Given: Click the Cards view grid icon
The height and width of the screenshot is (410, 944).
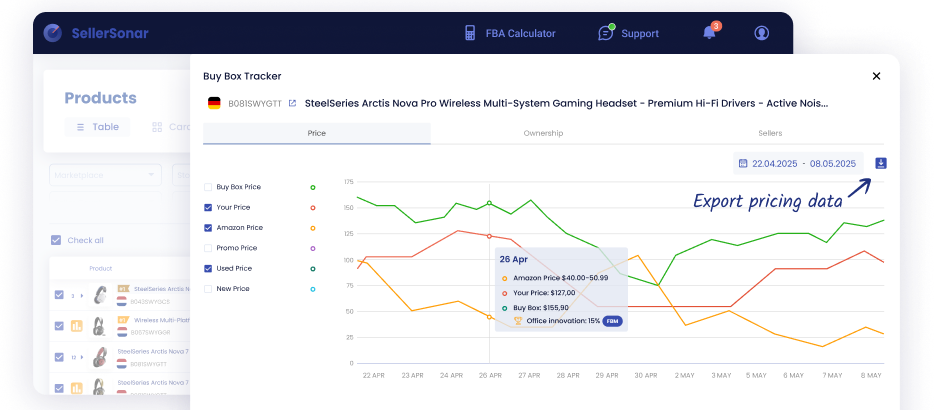Looking at the screenshot, I should pyautogui.click(x=157, y=127).
